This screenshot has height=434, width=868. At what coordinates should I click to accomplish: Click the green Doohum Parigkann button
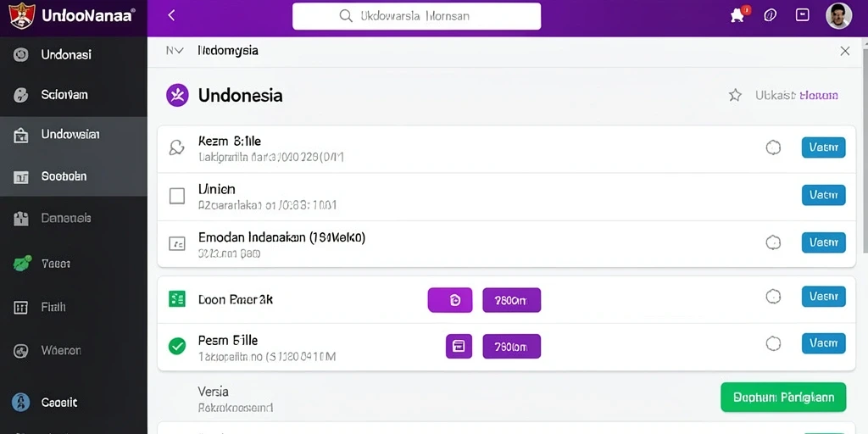pos(783,398)
